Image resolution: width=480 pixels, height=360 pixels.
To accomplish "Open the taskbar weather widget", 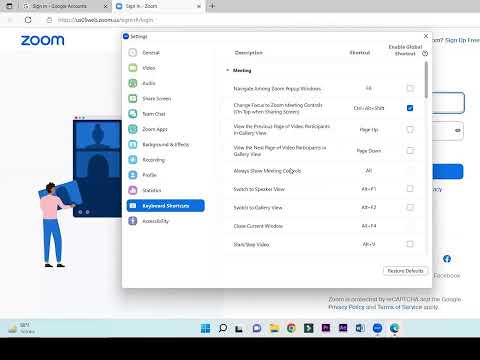I will [x=22, y=328].
